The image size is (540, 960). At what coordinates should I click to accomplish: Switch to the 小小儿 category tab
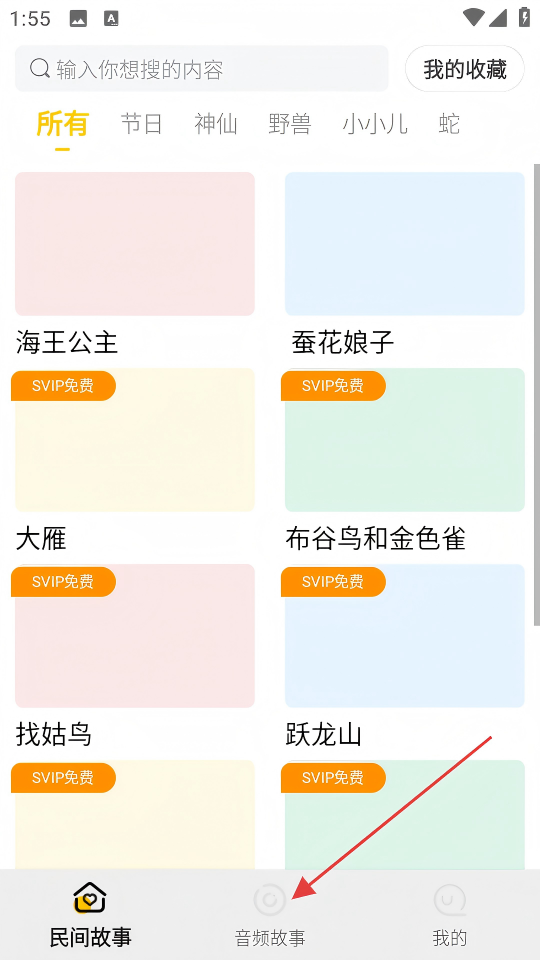(375, 124)
